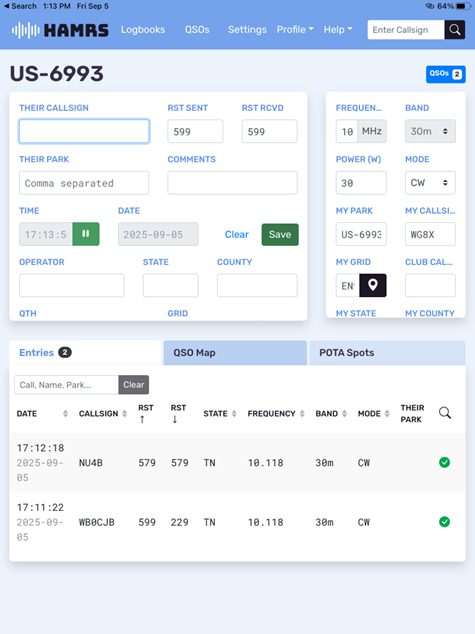This screenshot has width=475, height=634.
Task: Sort entries by Mode column
Action: pos(387,413)
